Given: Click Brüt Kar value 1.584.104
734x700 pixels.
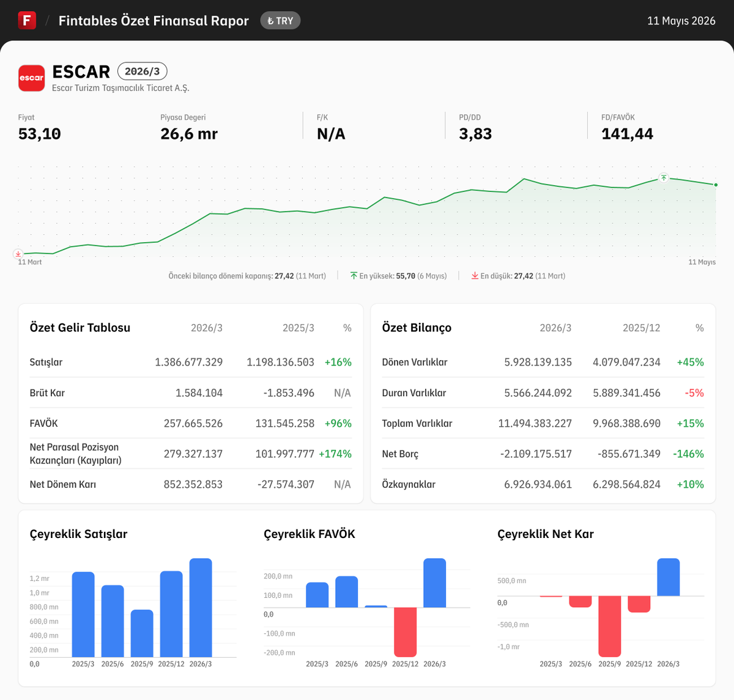Looking at the screenshot, I should (x=199, y=392).
